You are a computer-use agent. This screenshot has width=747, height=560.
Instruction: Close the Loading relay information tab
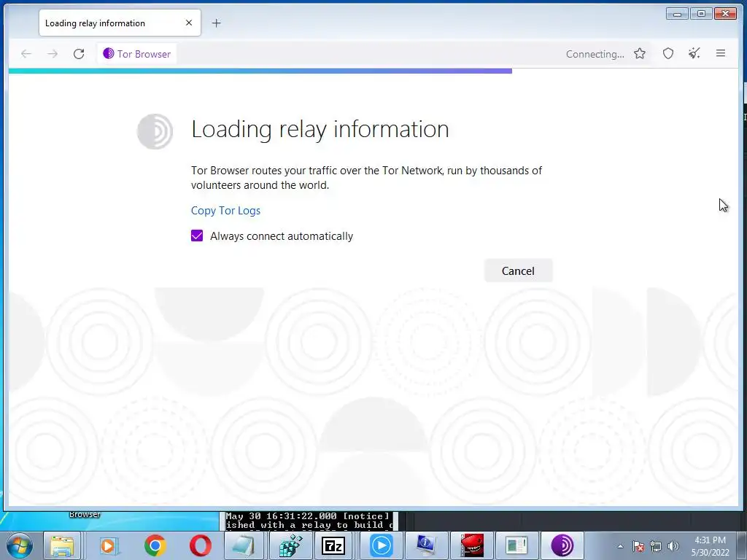[189, 23]
